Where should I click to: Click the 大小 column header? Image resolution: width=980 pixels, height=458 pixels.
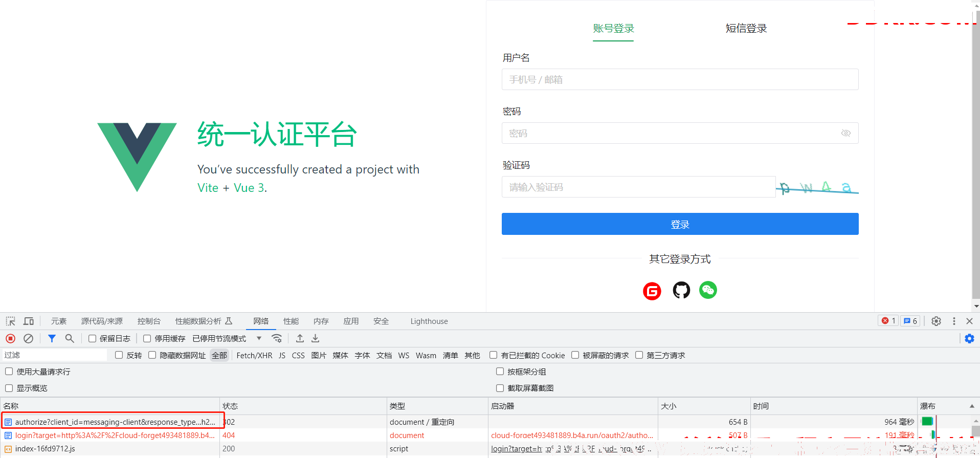coord(704,406)
